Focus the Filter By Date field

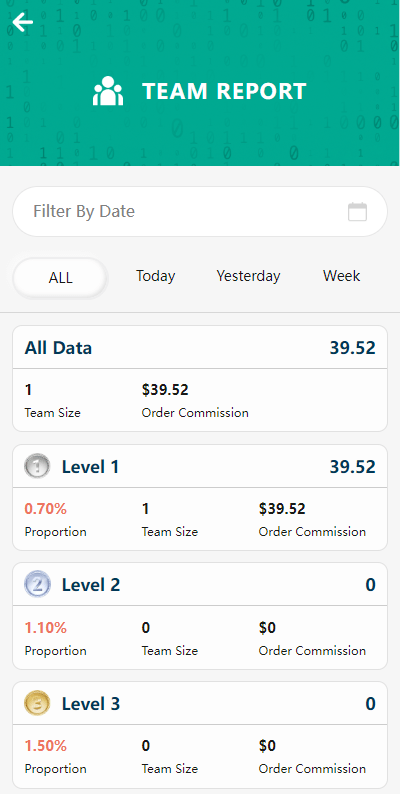[x=200, y=211]
